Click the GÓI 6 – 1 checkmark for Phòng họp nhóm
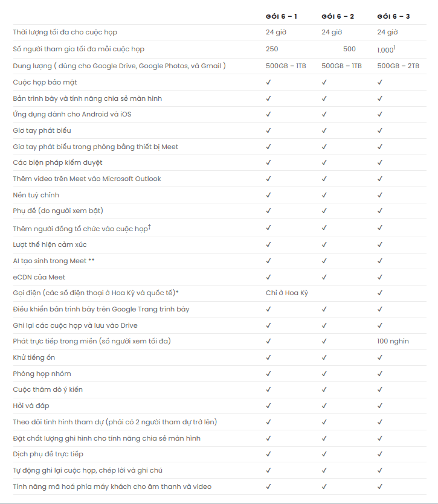The image size is (438, 504). click(x=268, y=374)
